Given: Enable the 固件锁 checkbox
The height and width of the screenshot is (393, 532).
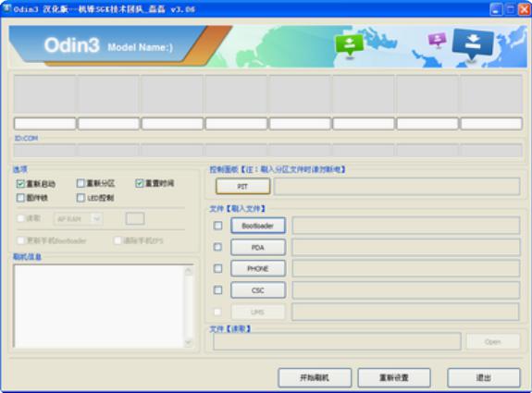Looking at the screenshot, I should (20, 198).
